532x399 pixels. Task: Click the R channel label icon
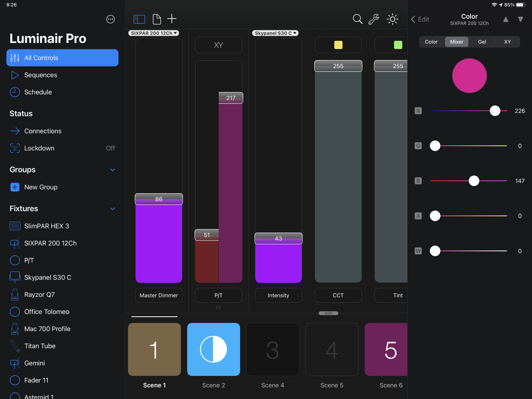point(418,111)
